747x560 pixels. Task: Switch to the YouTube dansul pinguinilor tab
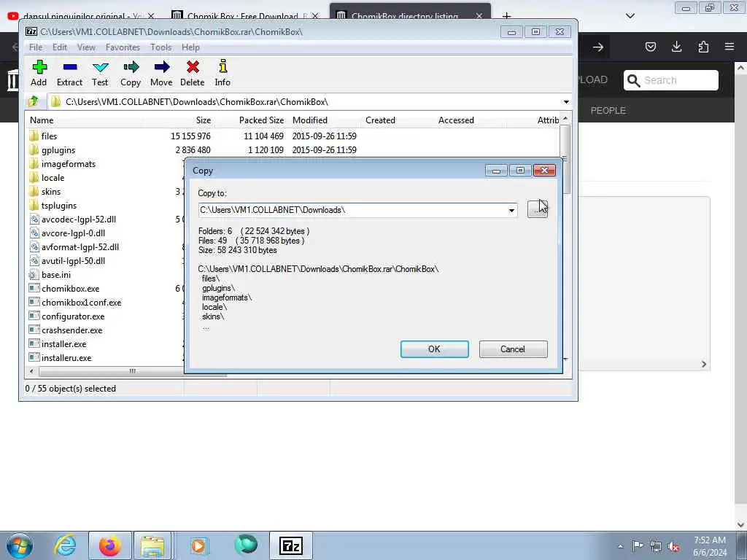[x=81, y=16]
